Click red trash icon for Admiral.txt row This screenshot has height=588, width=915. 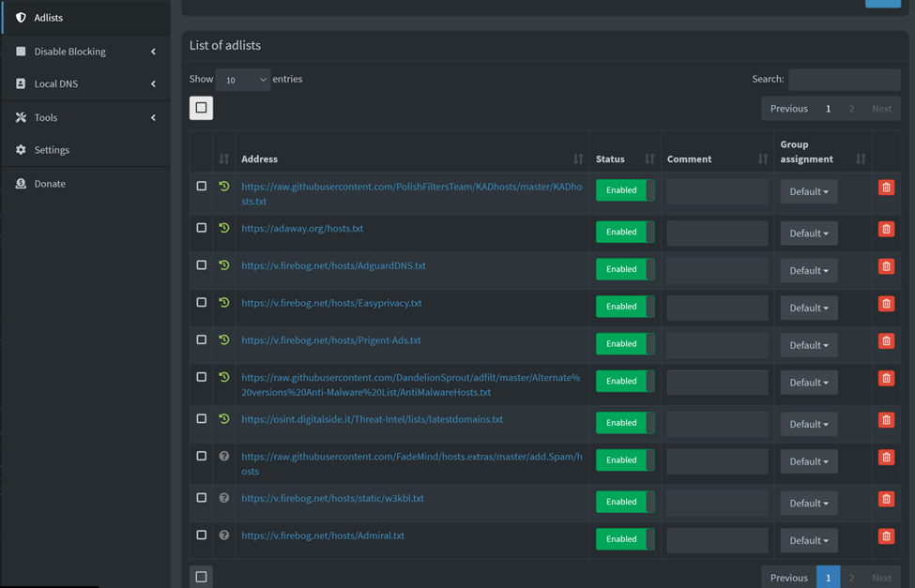click(885, 536)
